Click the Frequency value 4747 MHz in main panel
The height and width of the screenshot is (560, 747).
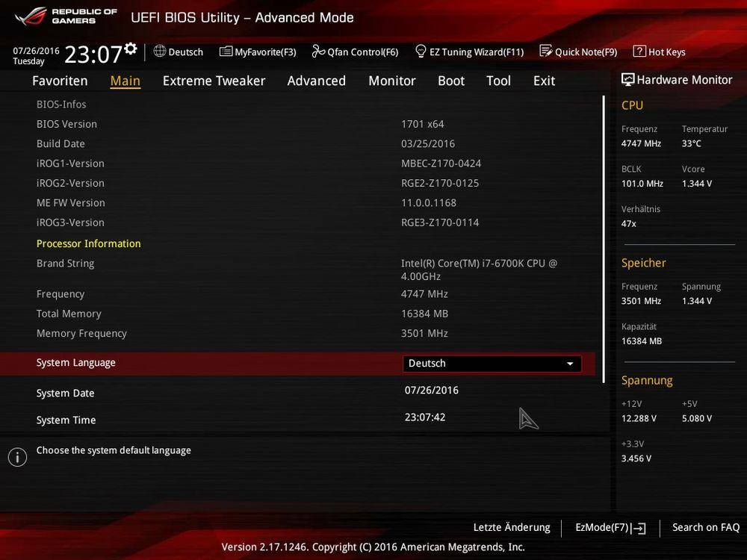point(424,294)
